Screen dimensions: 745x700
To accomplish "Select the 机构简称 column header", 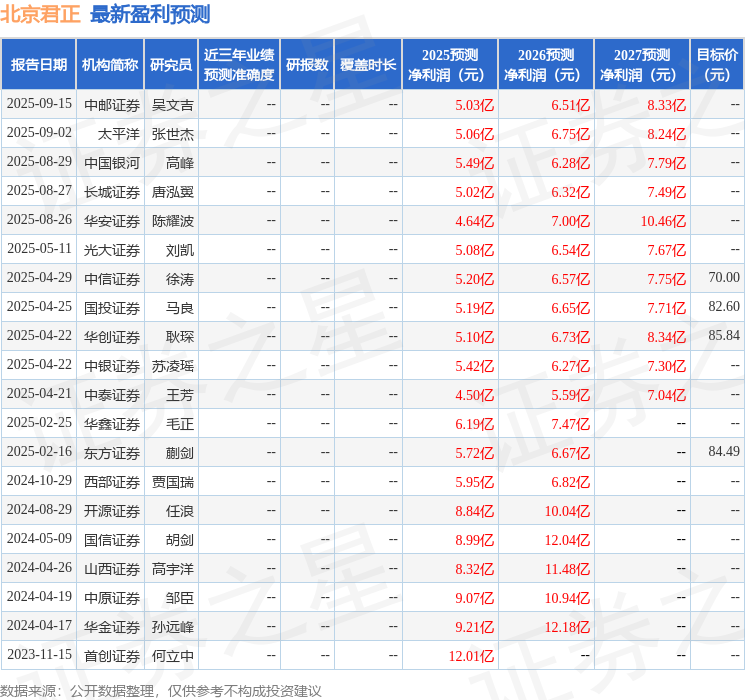I will point(110,65).
